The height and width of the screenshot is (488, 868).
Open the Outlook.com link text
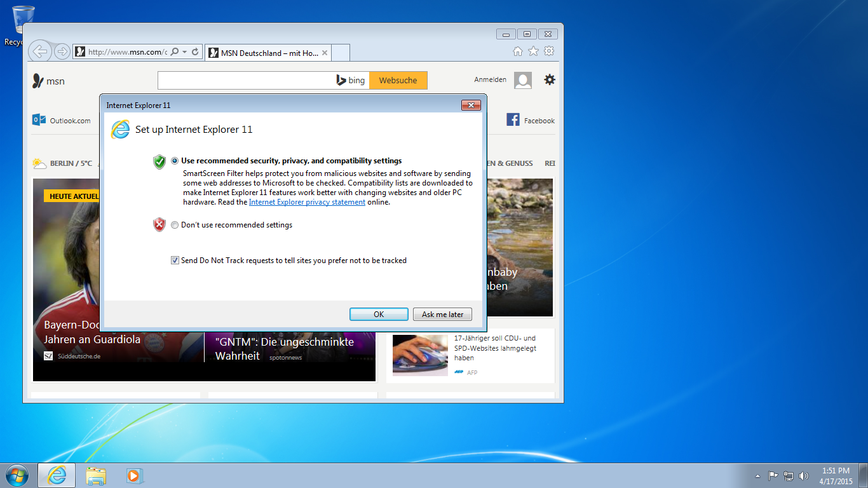click(71, 121)
